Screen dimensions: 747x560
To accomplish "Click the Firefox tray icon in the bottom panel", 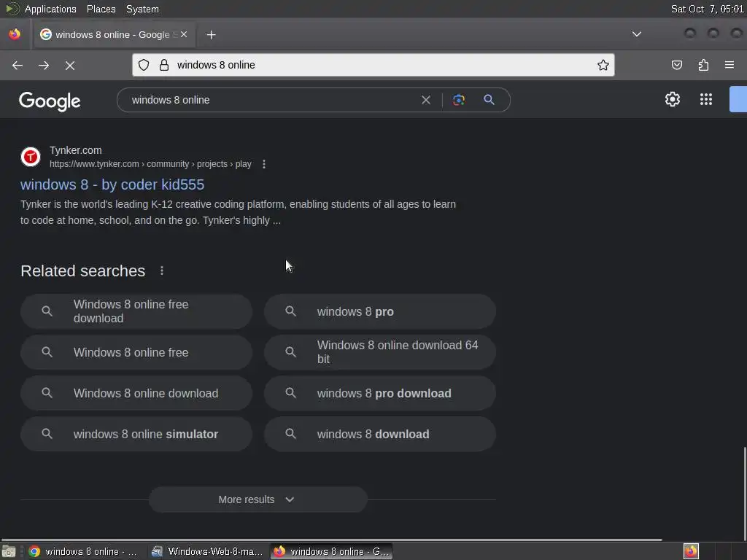I will click(692, 551).
